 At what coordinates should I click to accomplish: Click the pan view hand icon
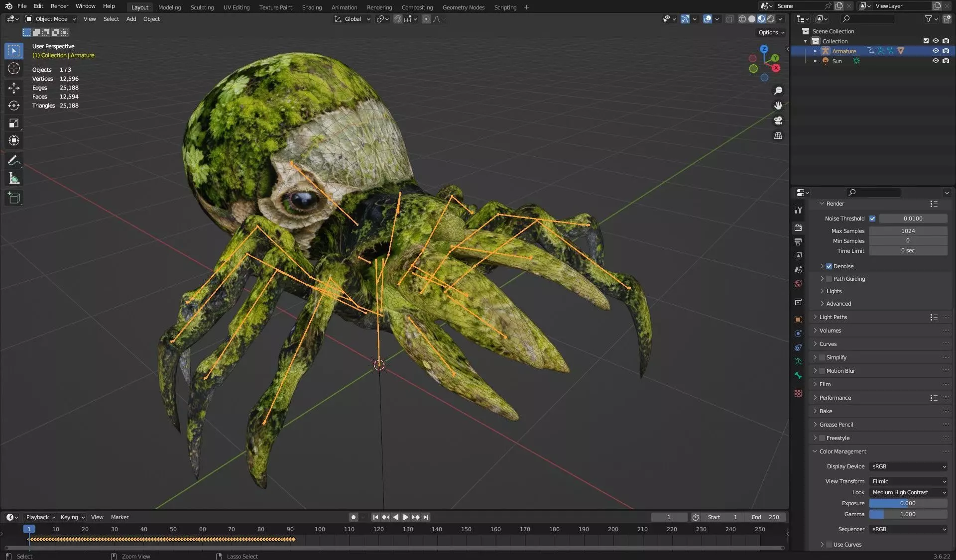tap(778, 106)
